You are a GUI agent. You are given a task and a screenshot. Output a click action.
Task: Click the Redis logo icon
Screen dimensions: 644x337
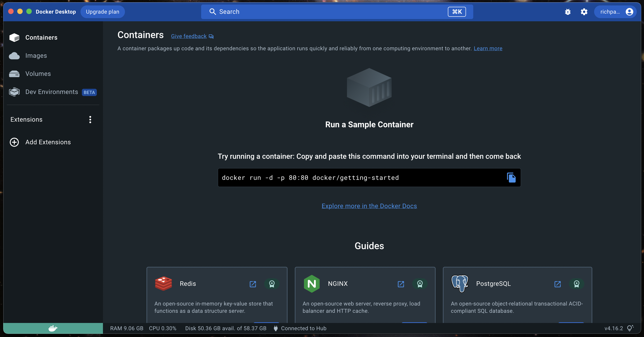163,284
